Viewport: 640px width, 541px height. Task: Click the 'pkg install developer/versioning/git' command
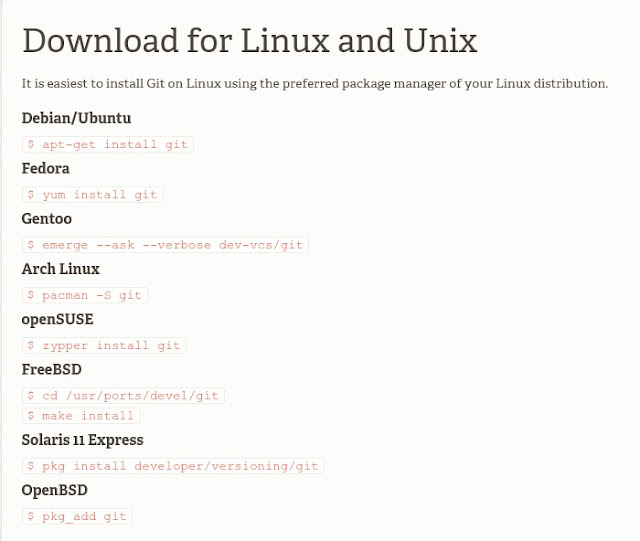[x=173, y=466]
